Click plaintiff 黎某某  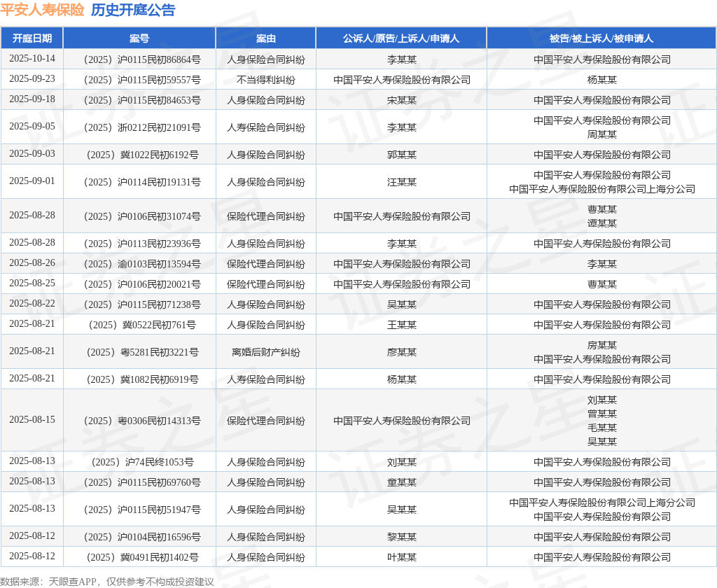click(x=401, y=537)
